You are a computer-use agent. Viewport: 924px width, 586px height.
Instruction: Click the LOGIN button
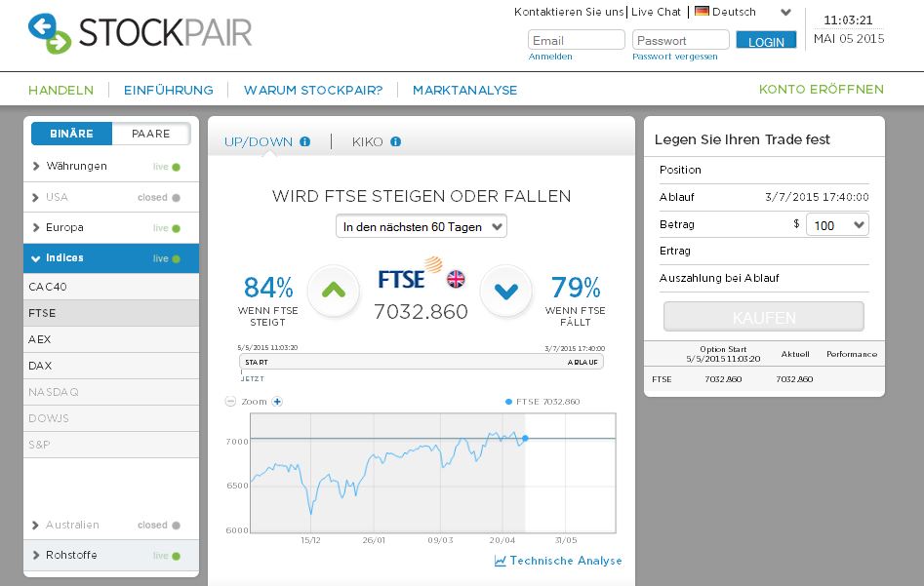(x=766, y=40)
